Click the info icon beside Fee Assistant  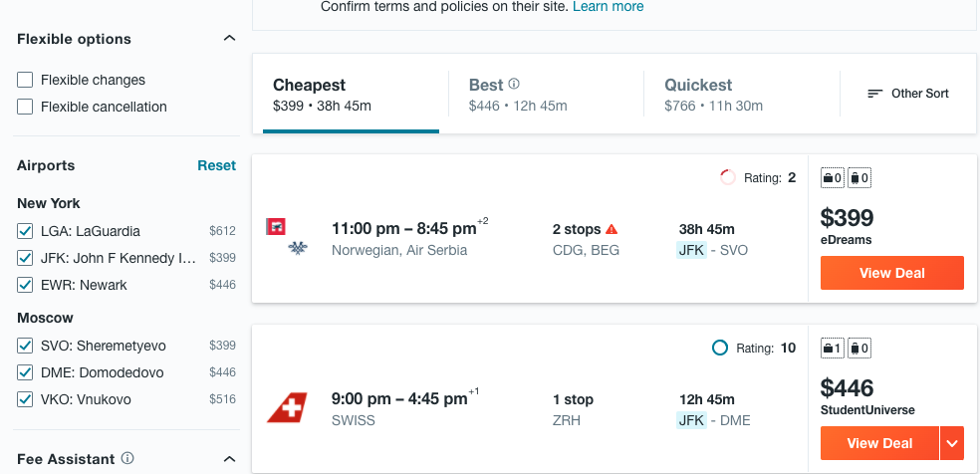point(127,459)
